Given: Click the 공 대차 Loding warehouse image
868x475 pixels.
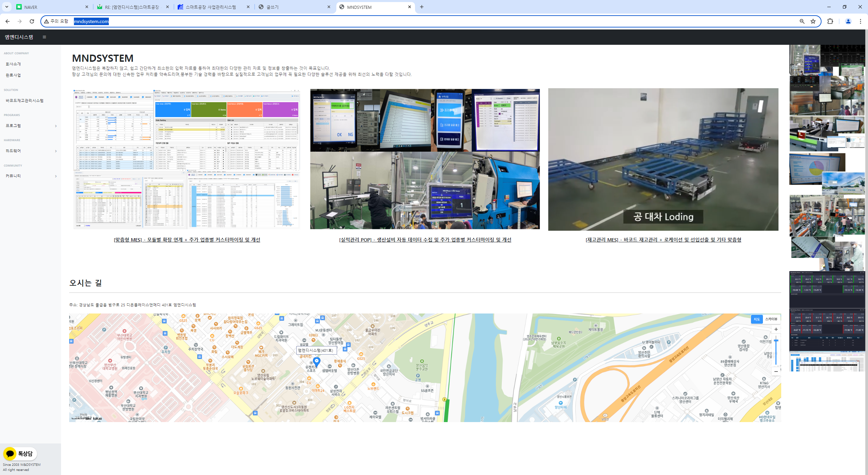Looking at the screenshot, I should pyautogui.click(x=663, y=159).
